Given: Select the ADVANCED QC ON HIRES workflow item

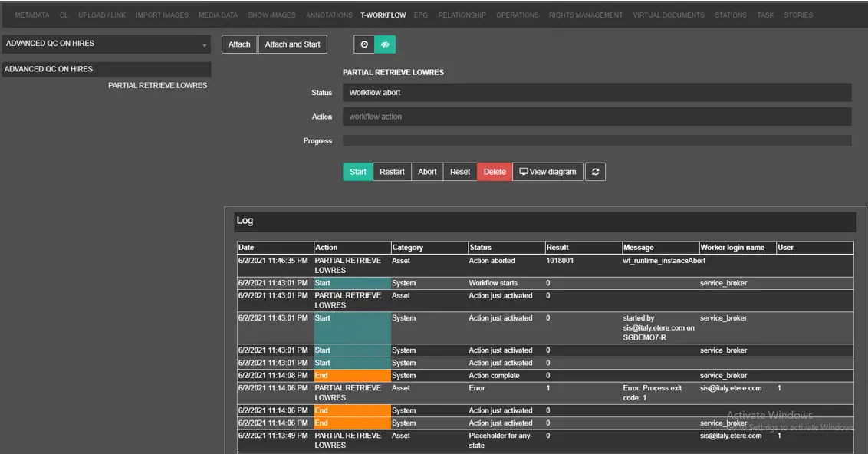Looking at the screenshot, I should (x=107, y=69).
